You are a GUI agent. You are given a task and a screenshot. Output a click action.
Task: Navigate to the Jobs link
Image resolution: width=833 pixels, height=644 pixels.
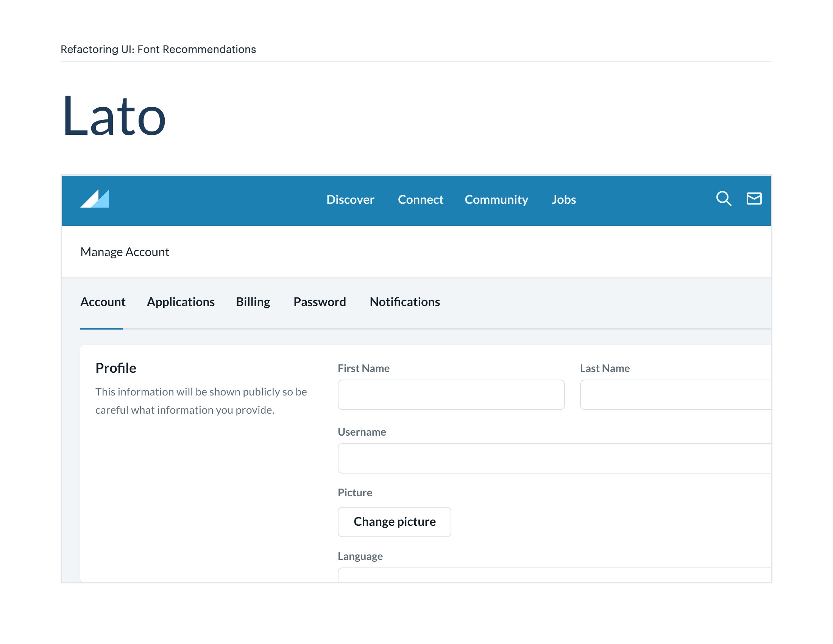(x=563, y=200)
